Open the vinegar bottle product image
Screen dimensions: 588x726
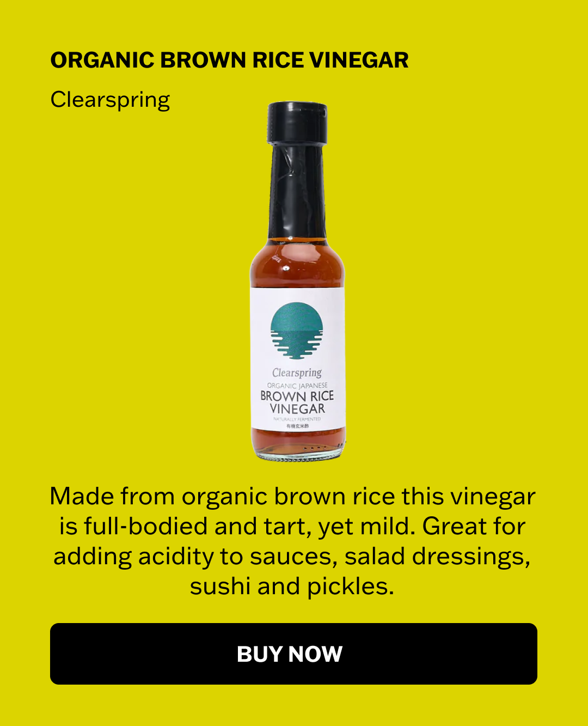297,282
